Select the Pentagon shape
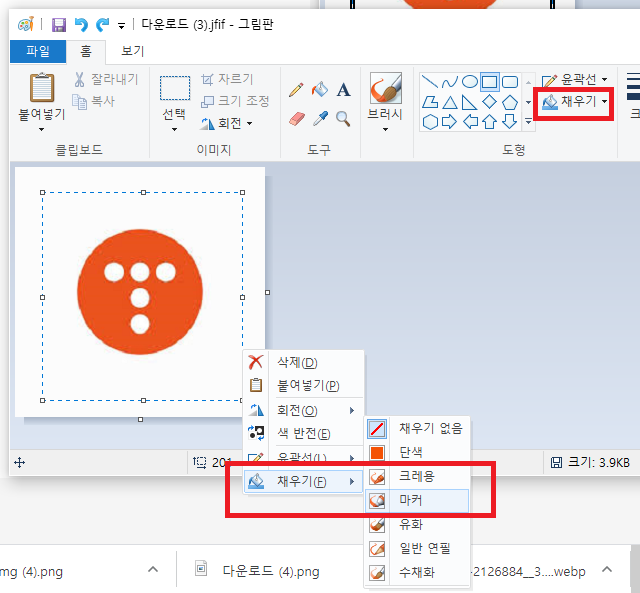The width and height of the screenshot is (640, 593). 510,102
